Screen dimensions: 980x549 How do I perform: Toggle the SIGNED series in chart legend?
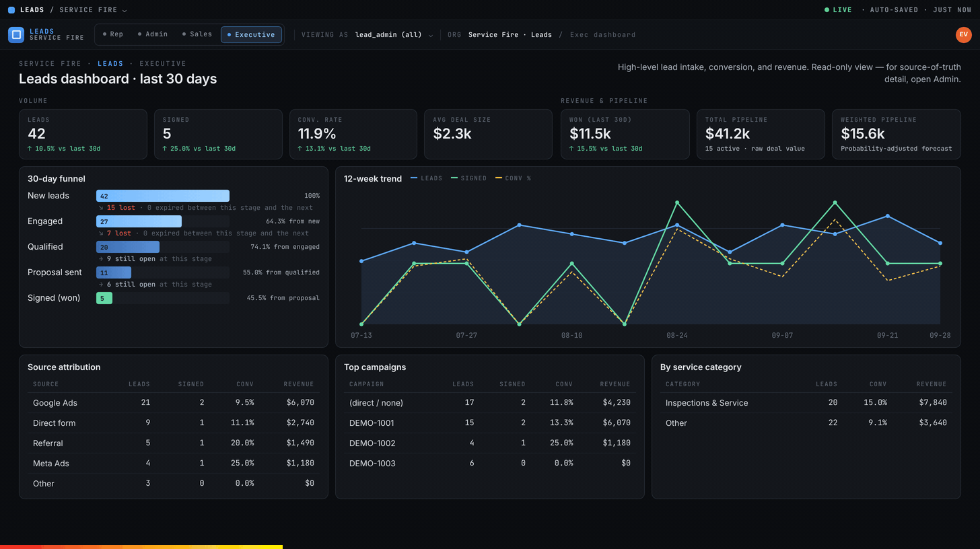click(468, 178)
